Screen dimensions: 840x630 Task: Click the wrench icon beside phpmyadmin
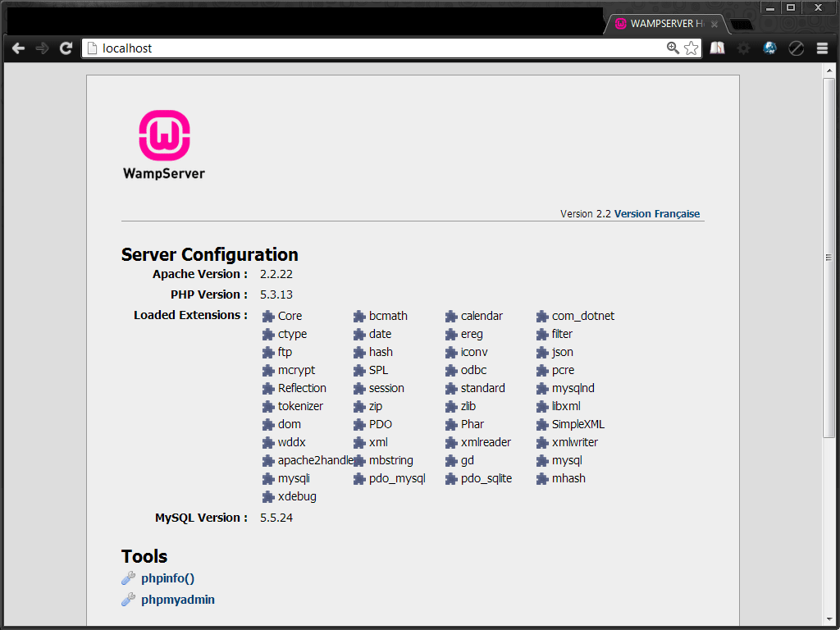click(128, 600)
